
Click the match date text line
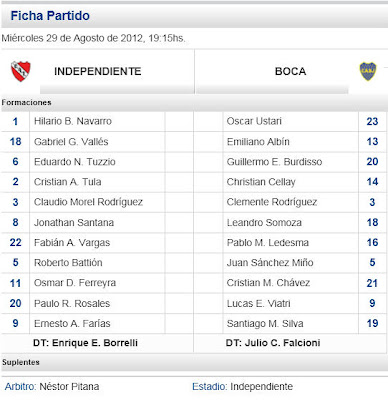pos(93,38)
